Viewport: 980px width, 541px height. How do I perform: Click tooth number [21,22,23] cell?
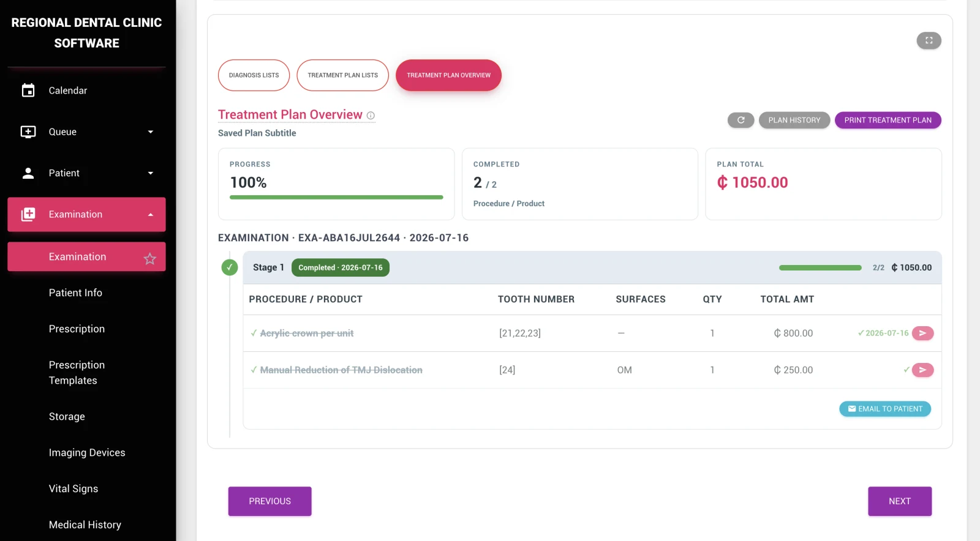pyautogui.click(x=520, y=334)
